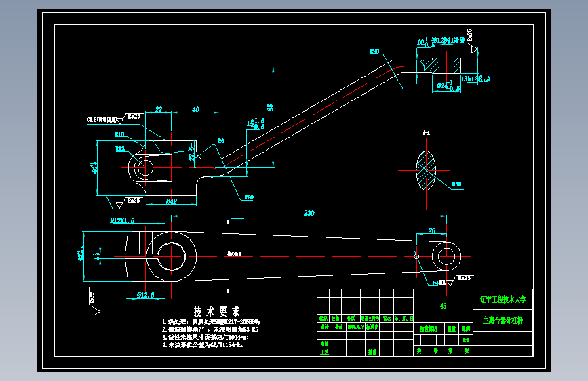Click the 标记 column header
This screenshot has height=381, width=588.
pos(324,319)
